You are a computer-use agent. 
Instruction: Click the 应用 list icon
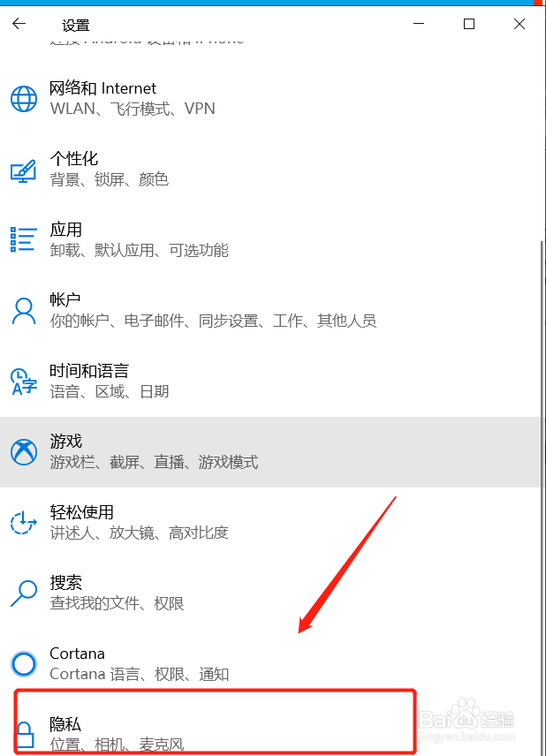24,239
